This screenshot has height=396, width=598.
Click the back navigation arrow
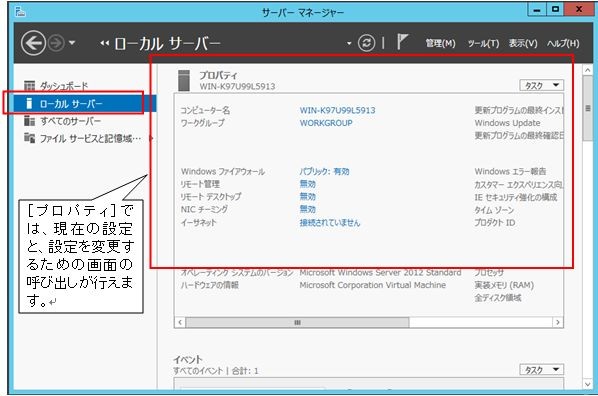(33, 43)
